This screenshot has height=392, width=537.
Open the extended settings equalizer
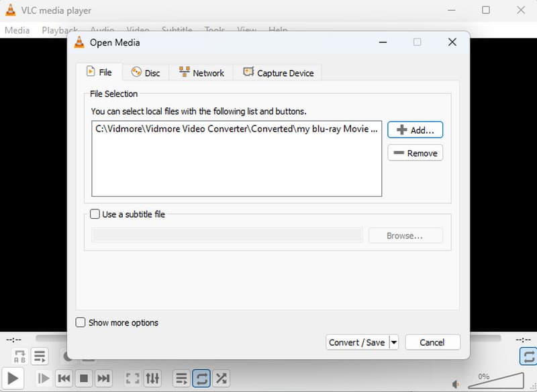click(152, 378)
